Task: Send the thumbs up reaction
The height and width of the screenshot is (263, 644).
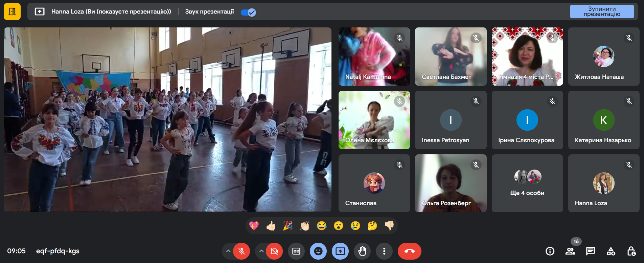Action: 271,226
